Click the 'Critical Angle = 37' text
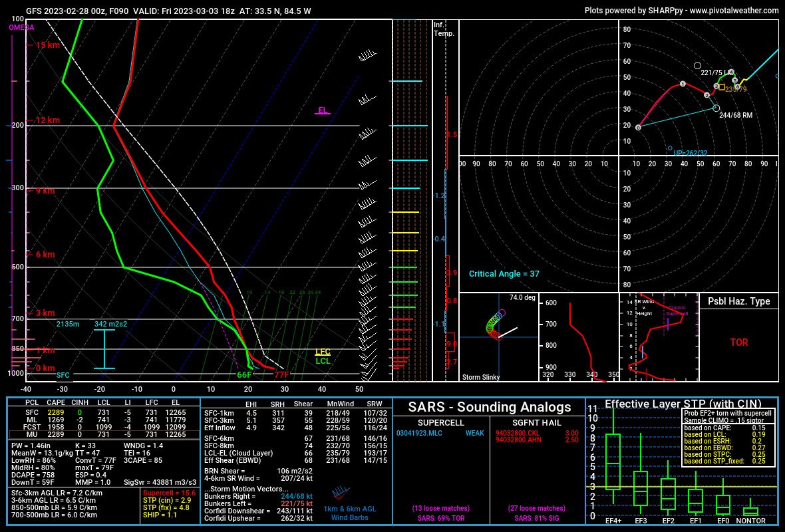This screenshot has height=532, width=785. click(x=504, y=274)
